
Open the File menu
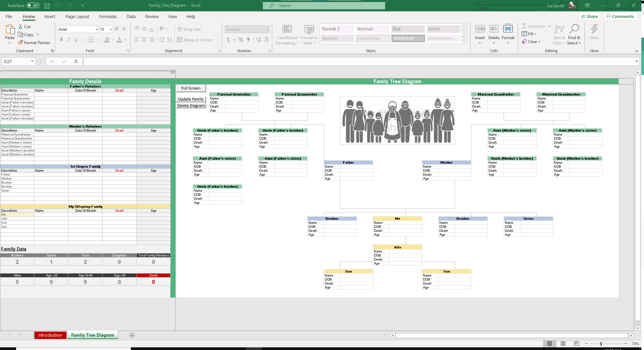click(x=9, y=16)
